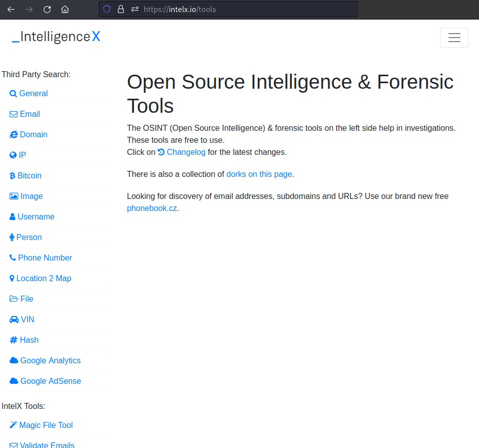Open the Changelog link
Image resolution: width=479 pixels, height=448 pixels.
click(x=186, y=152)
